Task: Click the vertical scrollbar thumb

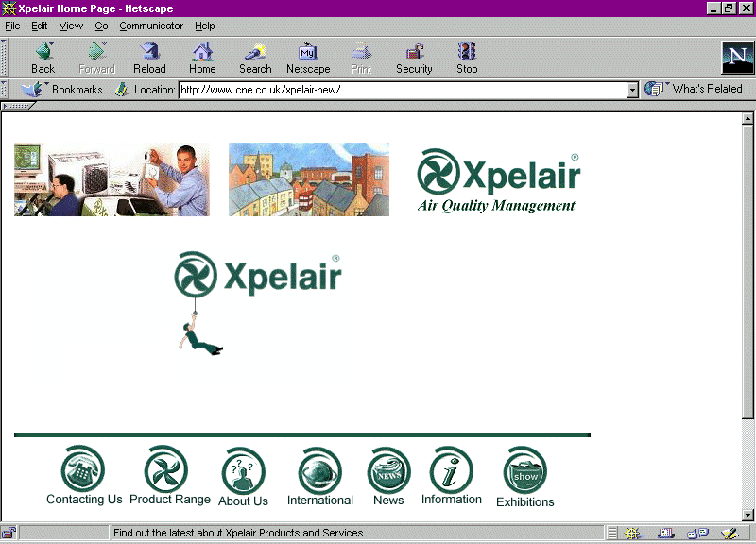Action: point(747,271)
